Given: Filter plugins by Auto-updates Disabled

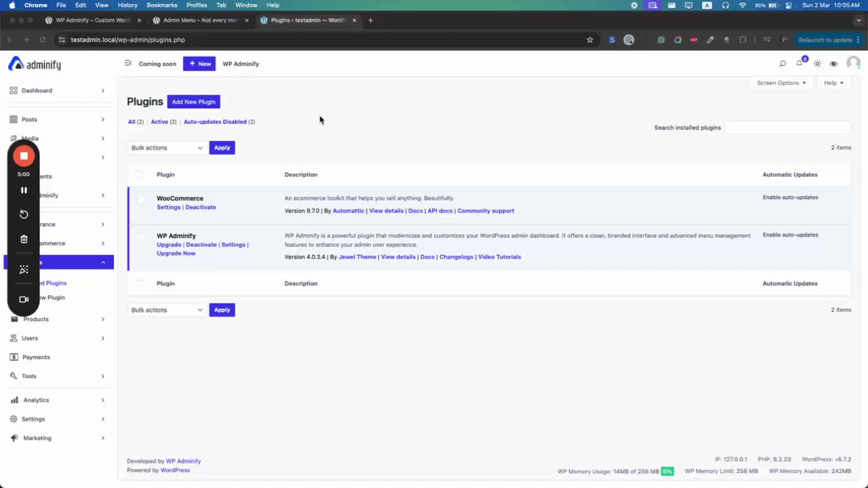Looking at the screenshot, I should click(x=215, y=122).
